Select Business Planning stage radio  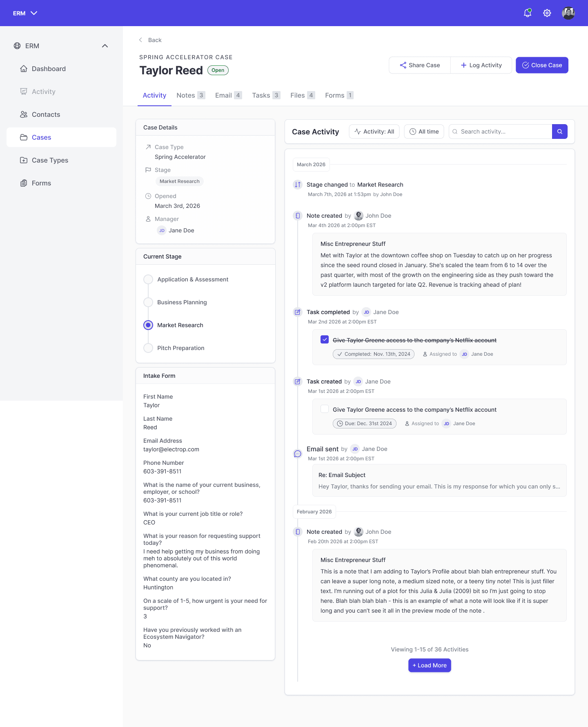click(x=148, y=302)
